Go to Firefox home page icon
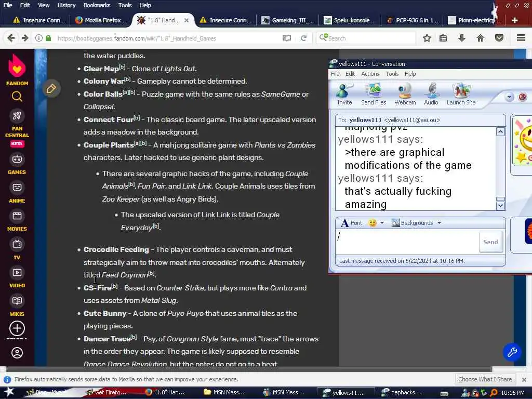This screenshot has height=399, width=532. [481, 38]
